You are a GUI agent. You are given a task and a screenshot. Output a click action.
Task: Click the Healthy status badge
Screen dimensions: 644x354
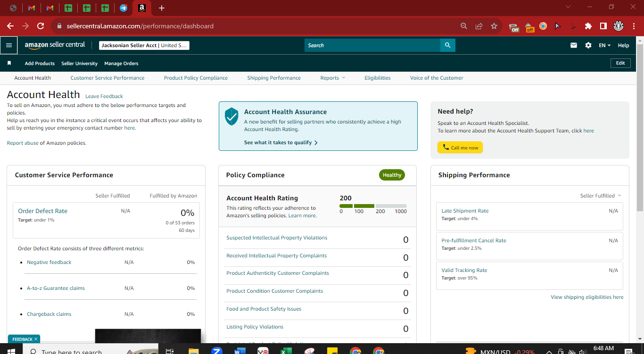point(392,175)
